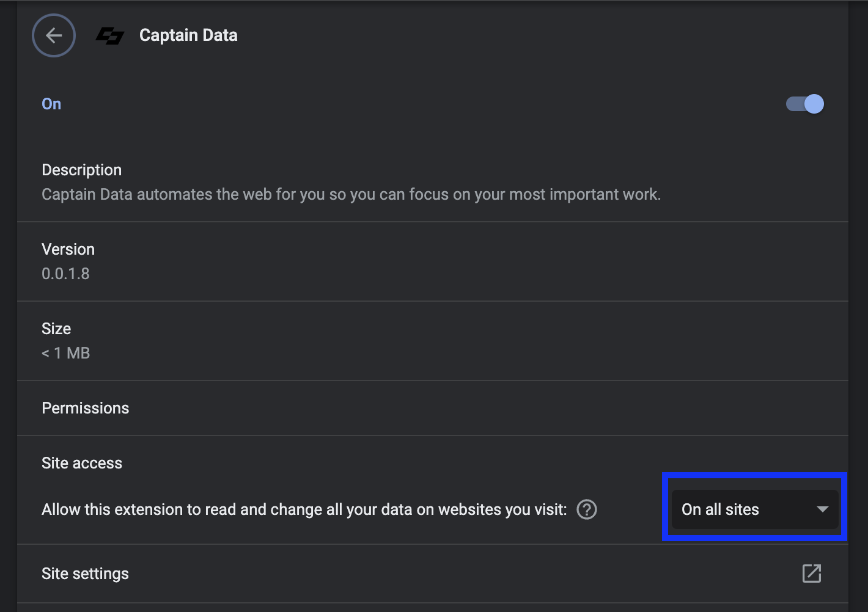Click the '< 1 MB' size value
868x612 pixels.
click(x=65, y=353)
